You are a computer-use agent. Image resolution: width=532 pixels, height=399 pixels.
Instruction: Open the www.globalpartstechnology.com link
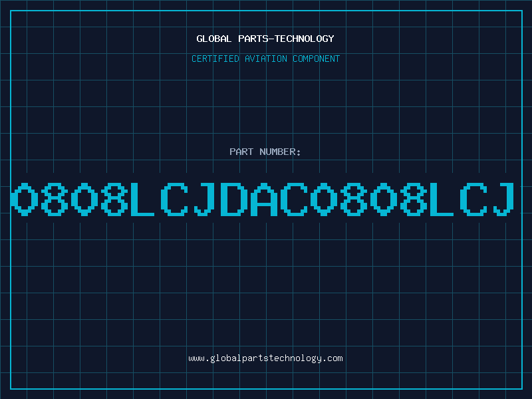click(265, 358)
